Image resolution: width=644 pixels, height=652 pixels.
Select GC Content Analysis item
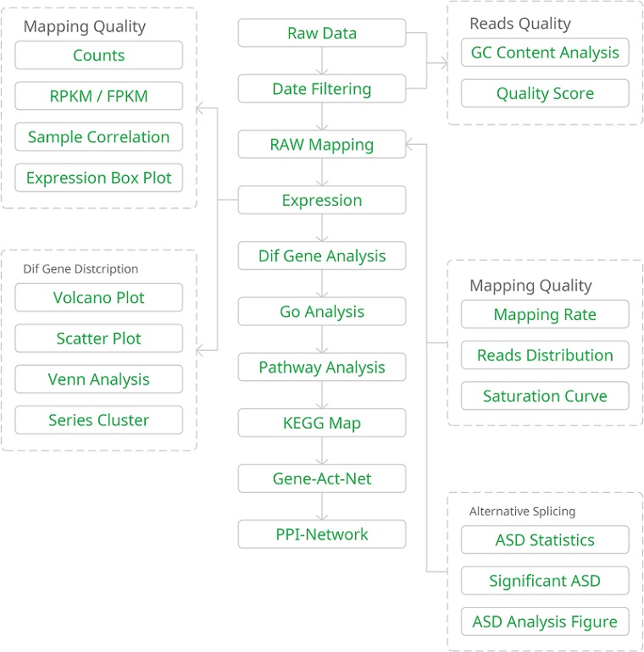545,52
